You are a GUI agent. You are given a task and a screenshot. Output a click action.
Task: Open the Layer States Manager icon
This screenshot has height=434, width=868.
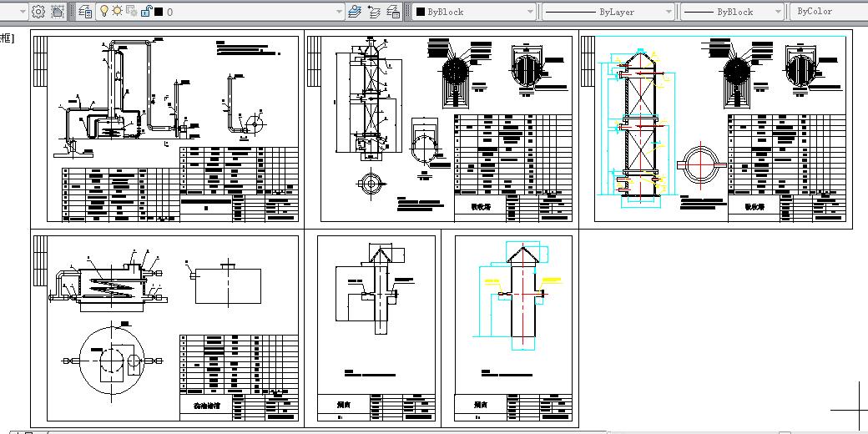pyautogui.click(x=393, y=11)
